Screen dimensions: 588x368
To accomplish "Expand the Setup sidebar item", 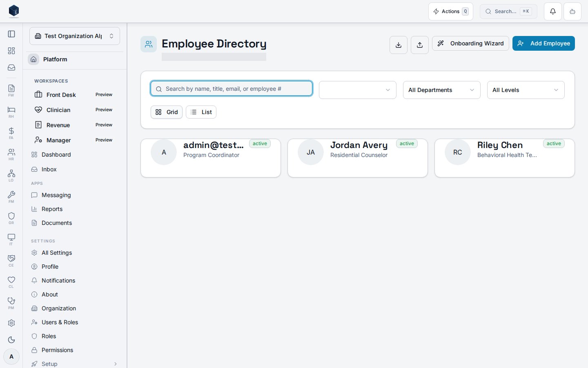I will (x=75, y=364).
